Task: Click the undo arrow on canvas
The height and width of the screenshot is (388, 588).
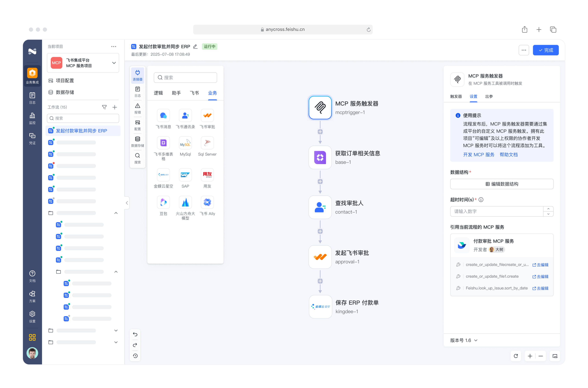Action: pyautogui.click(x=135, y=334)
